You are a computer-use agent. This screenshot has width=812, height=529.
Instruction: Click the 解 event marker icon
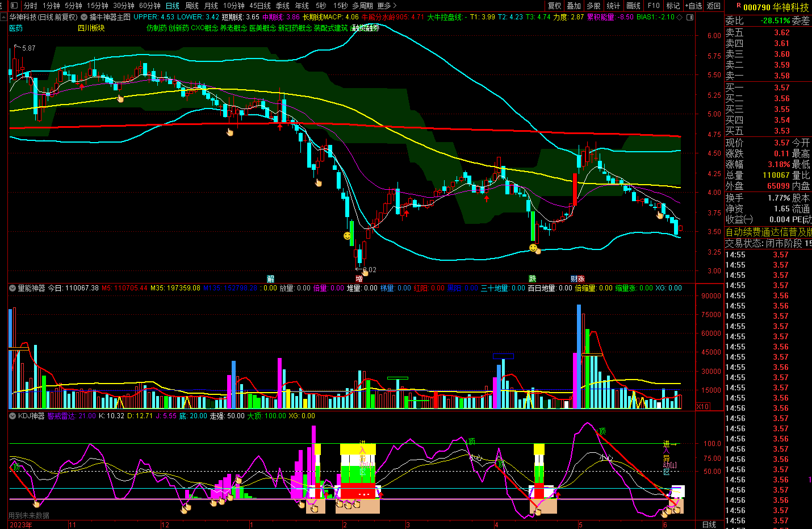(271, 278)
